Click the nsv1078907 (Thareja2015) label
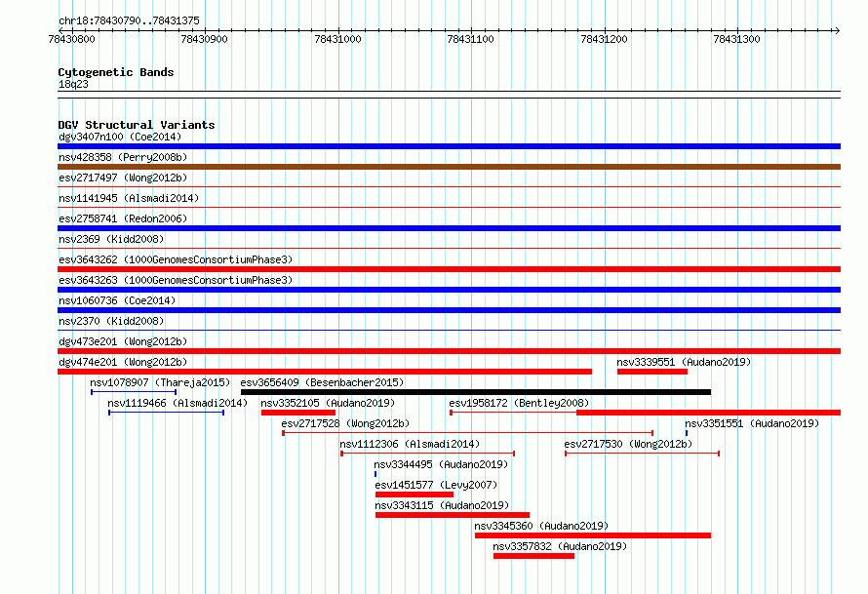Screen dimensions: 868x594 tap(160, 382)
